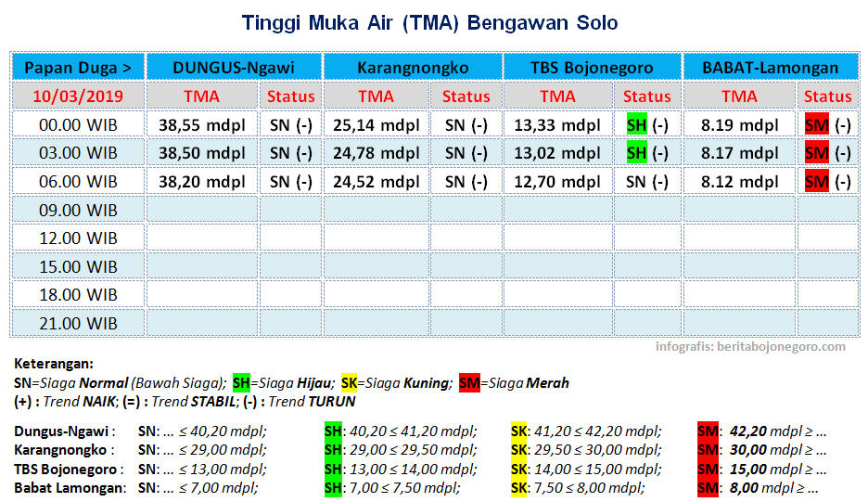Click the TBS Bojonegoro station header
Viewport: 868px width, 502px height.
(x=593, y=68)
